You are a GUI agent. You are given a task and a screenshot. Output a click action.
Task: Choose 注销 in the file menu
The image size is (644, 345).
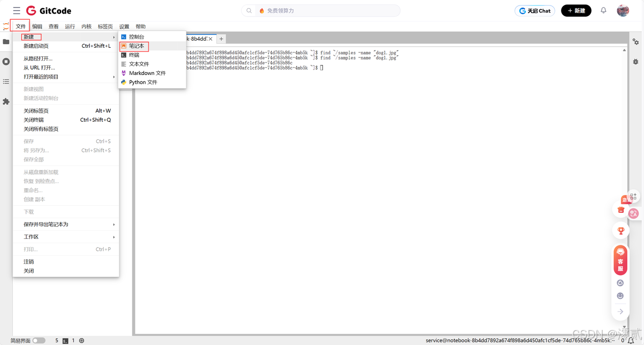click(66, 262)
